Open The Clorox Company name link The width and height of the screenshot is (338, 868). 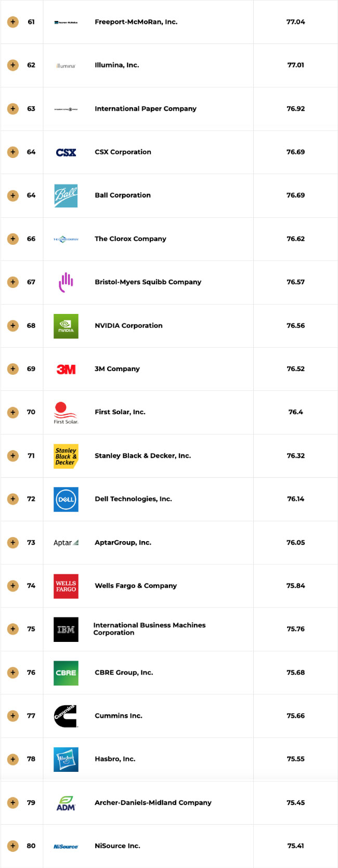[x=131, y=239]
